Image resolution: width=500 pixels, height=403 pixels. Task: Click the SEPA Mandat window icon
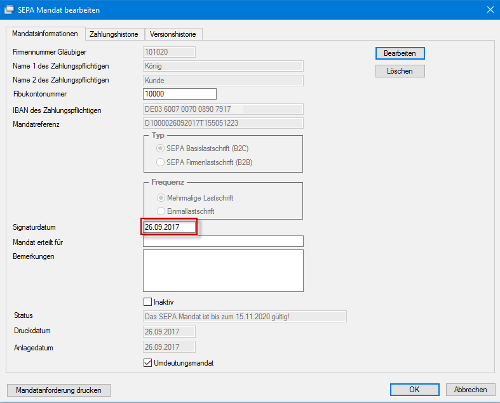tap(9, 10)
